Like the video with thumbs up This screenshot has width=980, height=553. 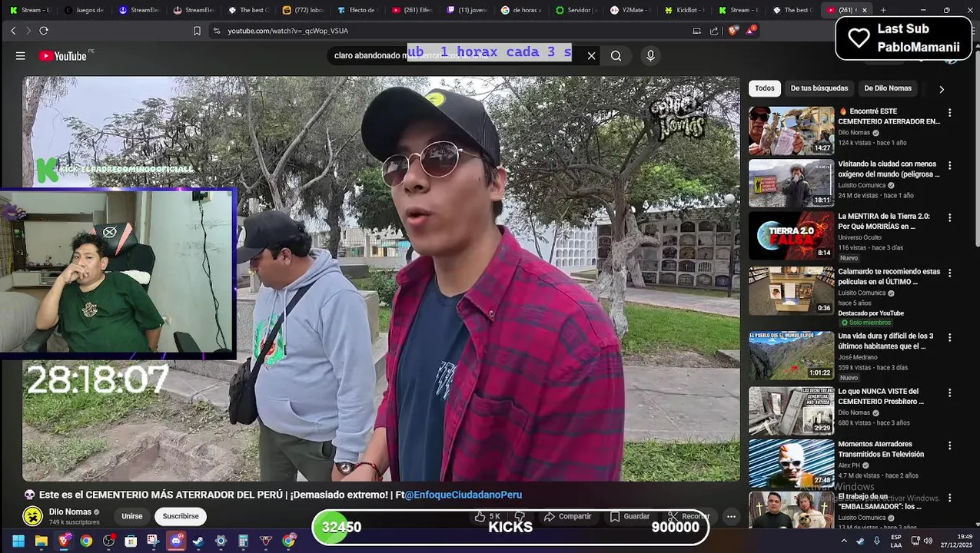(x=487, y=516)
